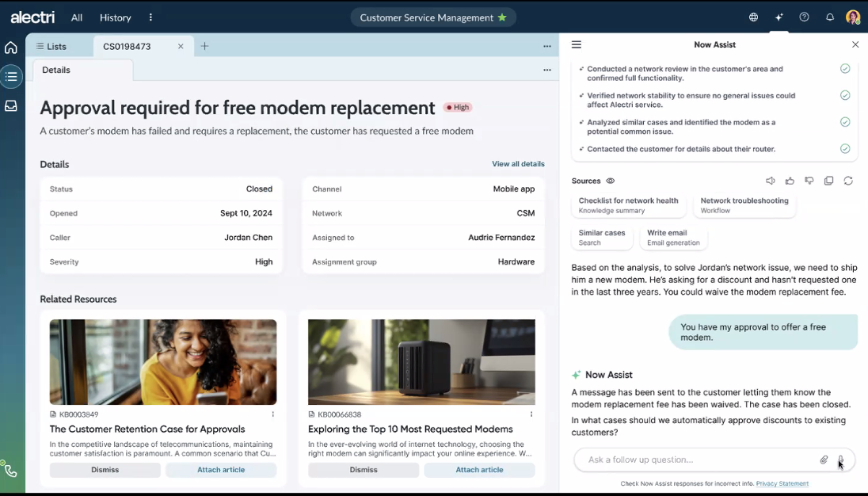Regenerate the Now Assist response

pyautogui.click(x=848, y=181)
